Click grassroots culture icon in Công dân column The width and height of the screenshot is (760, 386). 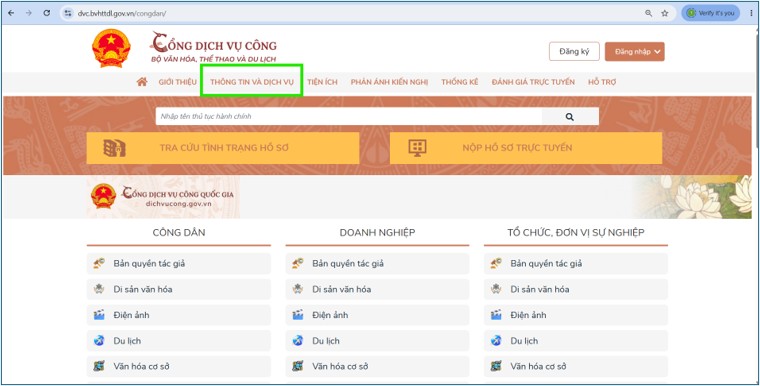(99, 367)
